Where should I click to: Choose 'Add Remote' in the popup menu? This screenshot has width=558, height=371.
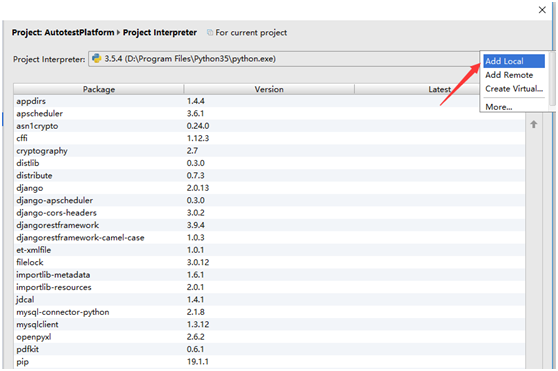coord(514,75)
